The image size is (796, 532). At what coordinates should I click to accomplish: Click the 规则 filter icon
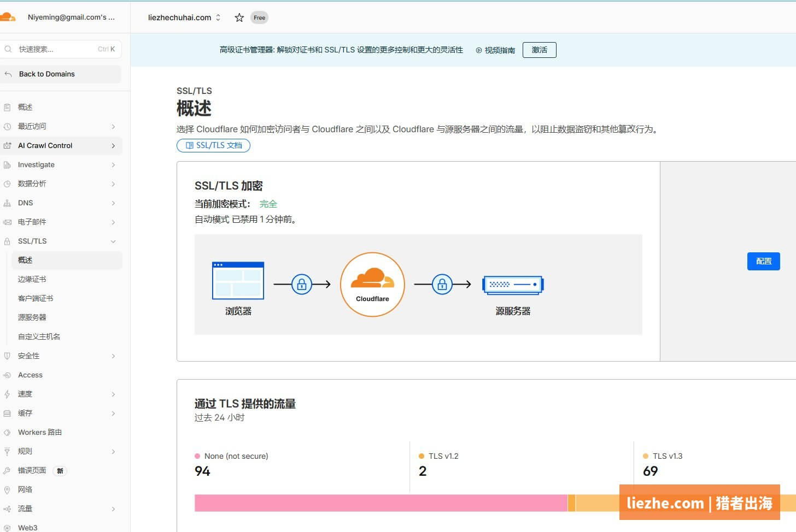point(7,451)
